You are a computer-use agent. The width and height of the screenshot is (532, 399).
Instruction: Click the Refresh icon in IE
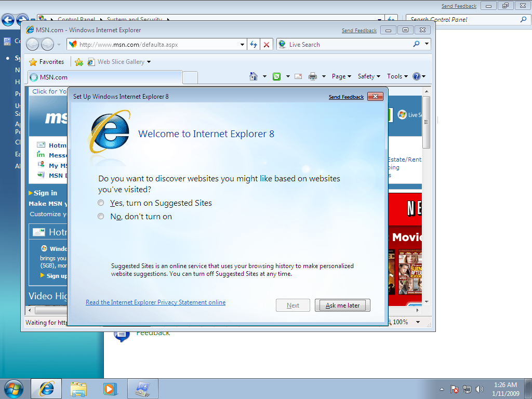pyautogui.click(x=254, y=45)
